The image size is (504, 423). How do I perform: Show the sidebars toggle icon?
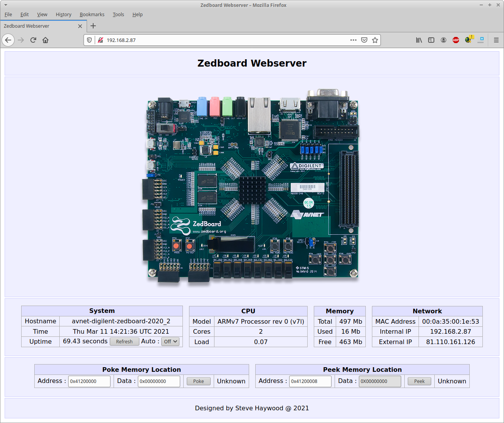(x=431, y=40)
